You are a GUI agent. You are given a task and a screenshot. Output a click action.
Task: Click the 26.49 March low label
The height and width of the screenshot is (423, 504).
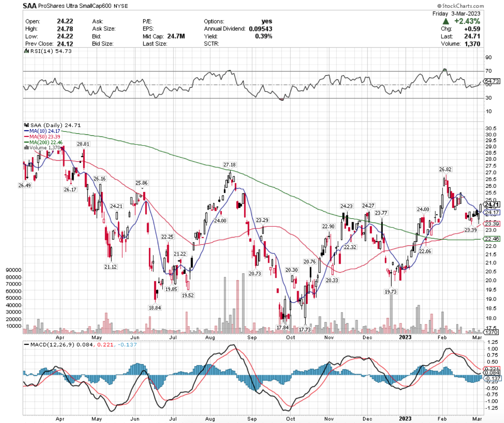(25, 185)
